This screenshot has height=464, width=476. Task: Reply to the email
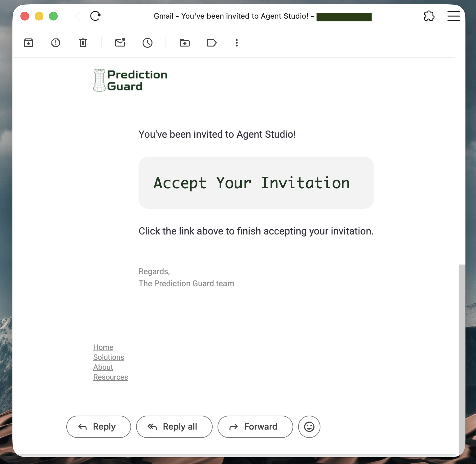pos(98,426)
